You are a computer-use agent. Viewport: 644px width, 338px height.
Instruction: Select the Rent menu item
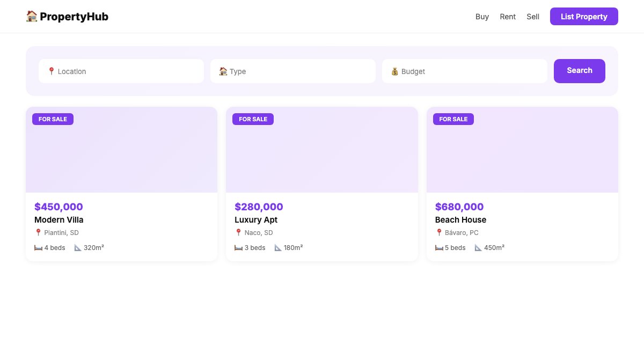(x=508, y=17)
